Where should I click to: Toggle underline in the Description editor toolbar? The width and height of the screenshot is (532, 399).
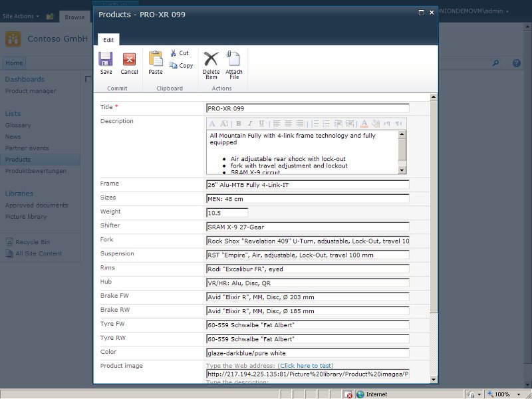261,124
